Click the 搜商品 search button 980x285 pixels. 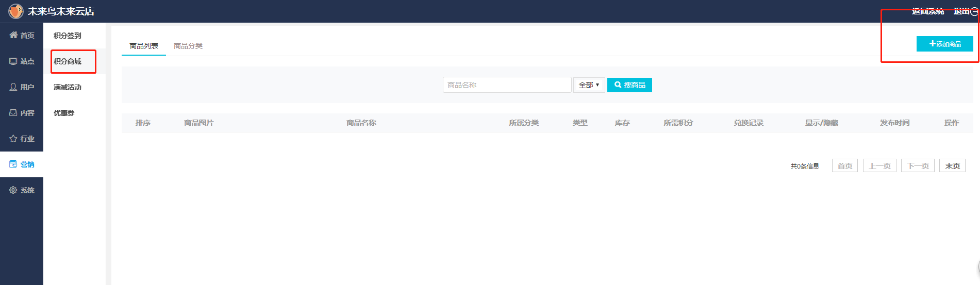[629, 85]
